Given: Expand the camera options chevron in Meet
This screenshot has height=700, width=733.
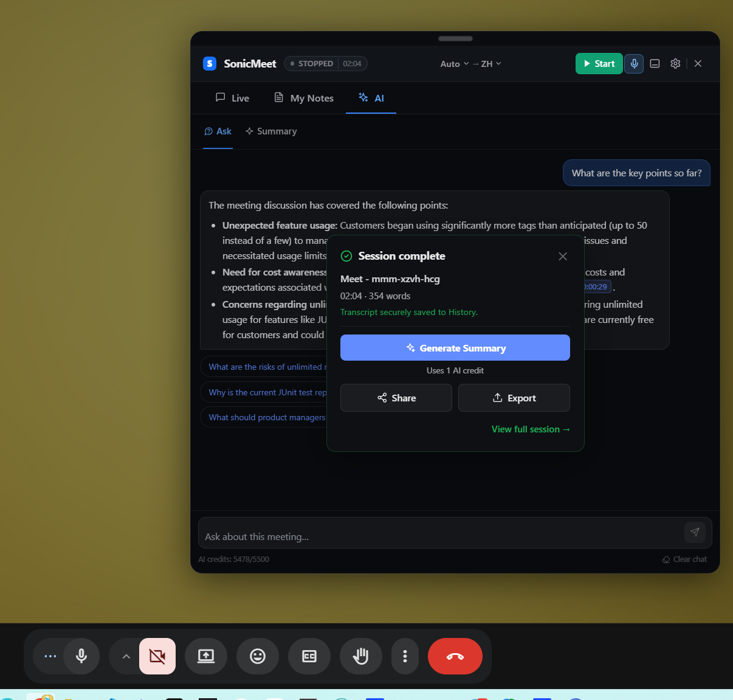Looking at the screenshot, I should click(x=126, y=656).
